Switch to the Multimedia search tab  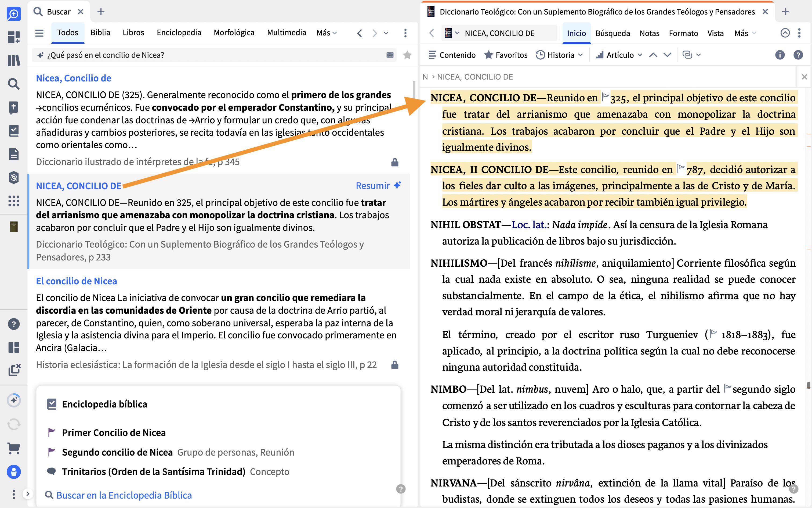(x=287, y=33)
